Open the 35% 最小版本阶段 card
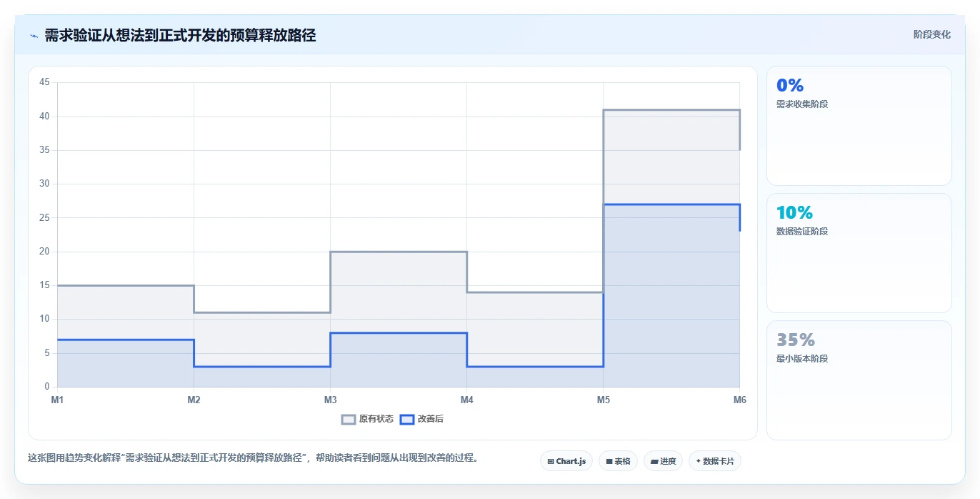This screenshot has height=499, width=980. (x=859, y=380)
